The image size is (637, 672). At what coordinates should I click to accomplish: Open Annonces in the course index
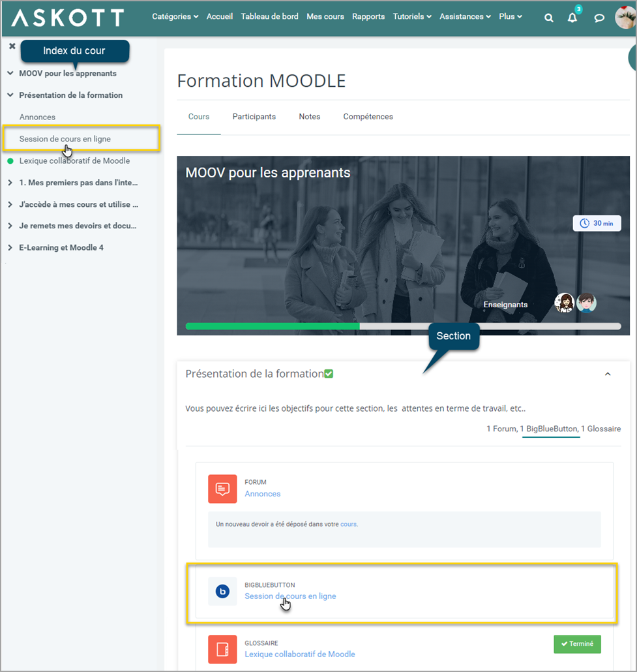tap(37, 117)
